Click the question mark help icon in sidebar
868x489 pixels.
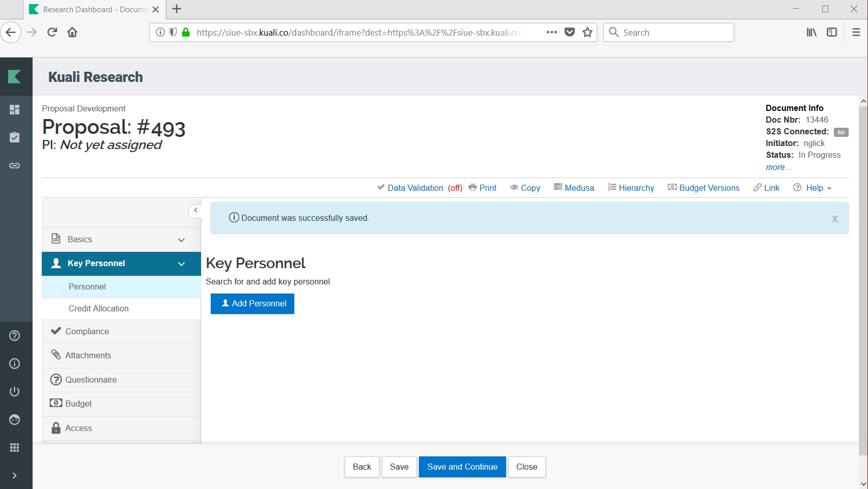point(15,336)
